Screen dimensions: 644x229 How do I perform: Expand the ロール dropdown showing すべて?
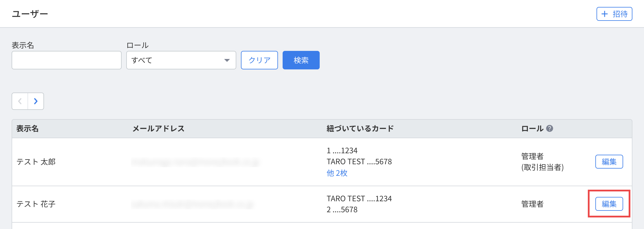click(x=181, y=60)
